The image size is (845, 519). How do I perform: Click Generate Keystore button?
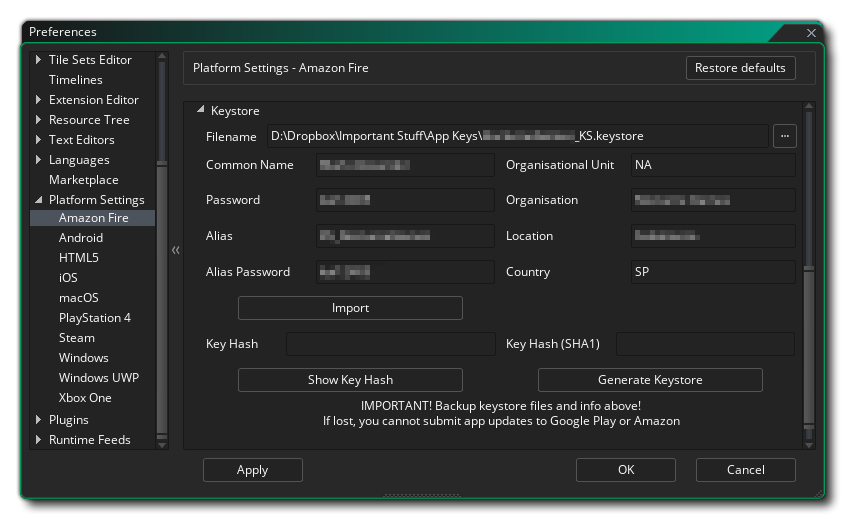tap(650, 380)
